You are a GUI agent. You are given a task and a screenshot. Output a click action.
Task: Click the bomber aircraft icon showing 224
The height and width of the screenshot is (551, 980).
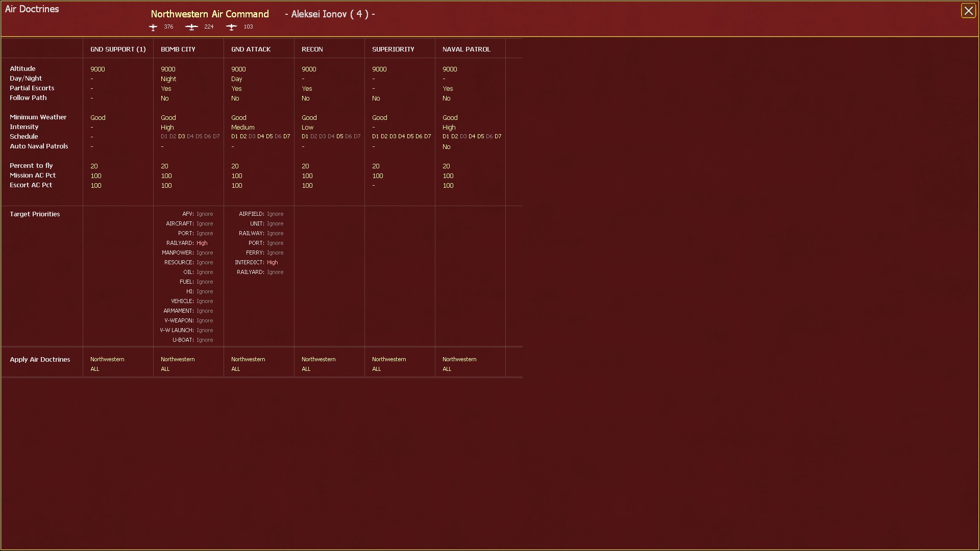click(x=191, y=27)
